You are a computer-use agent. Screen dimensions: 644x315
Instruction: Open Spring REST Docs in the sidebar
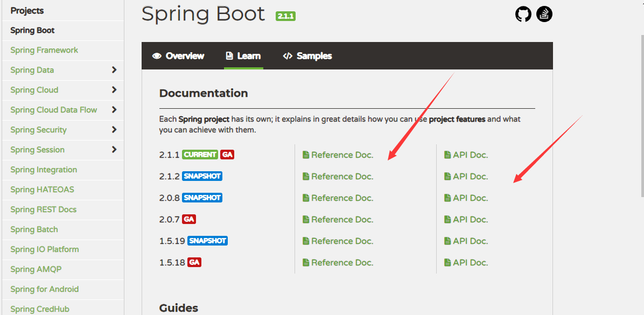point(44,209)
